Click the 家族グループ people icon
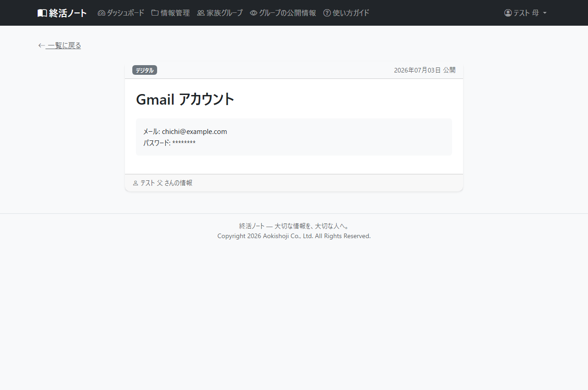This screenshot has height=390, width=588. point(201,13)
